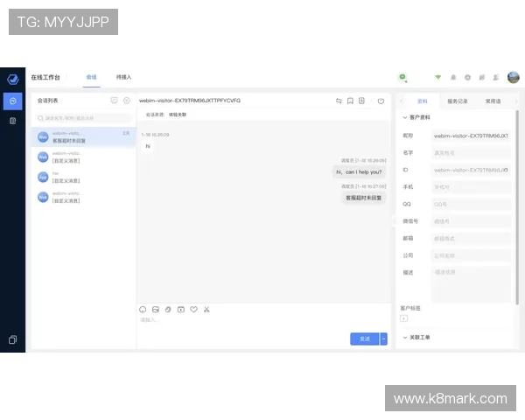Click the conversation list search field
The width and height of the screenshot is (525, 420).
tap(83, 117)
